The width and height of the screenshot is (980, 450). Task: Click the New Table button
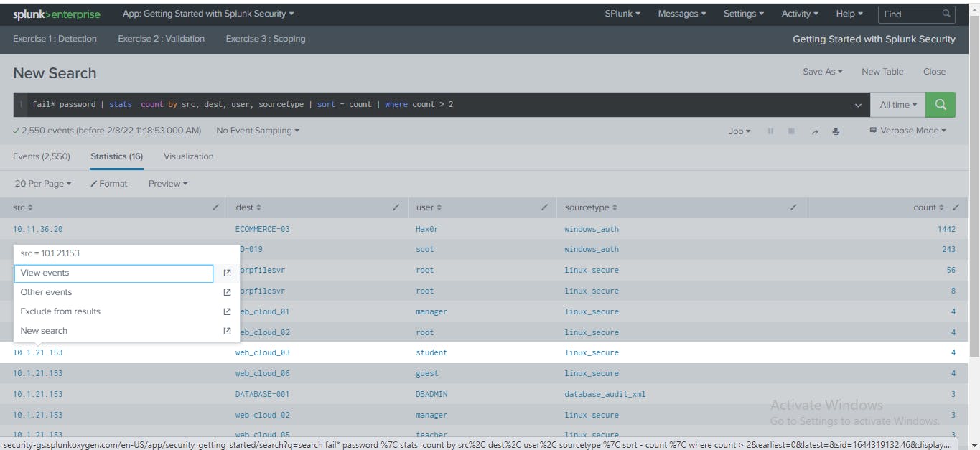(882, 72)
